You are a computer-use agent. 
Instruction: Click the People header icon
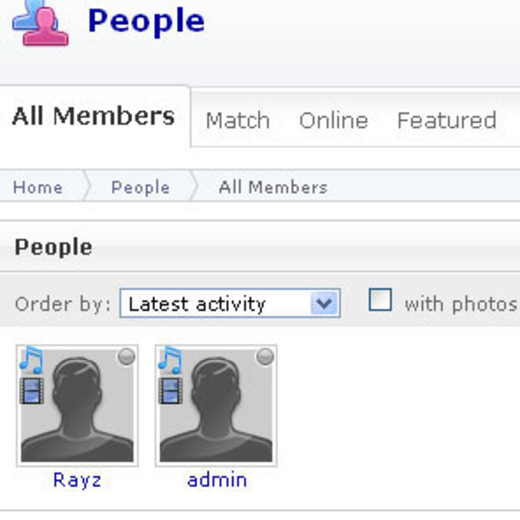click(40, 23)
